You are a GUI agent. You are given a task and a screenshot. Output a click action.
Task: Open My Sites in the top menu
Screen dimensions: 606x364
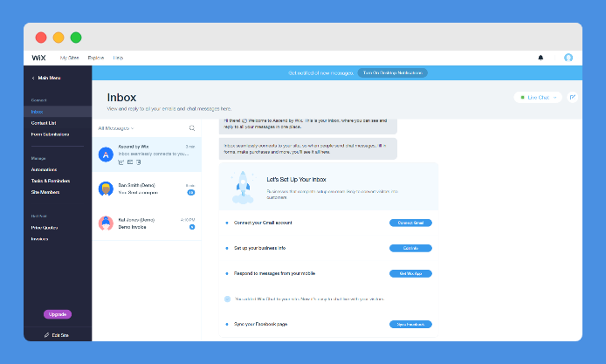[x=69, y=58]
